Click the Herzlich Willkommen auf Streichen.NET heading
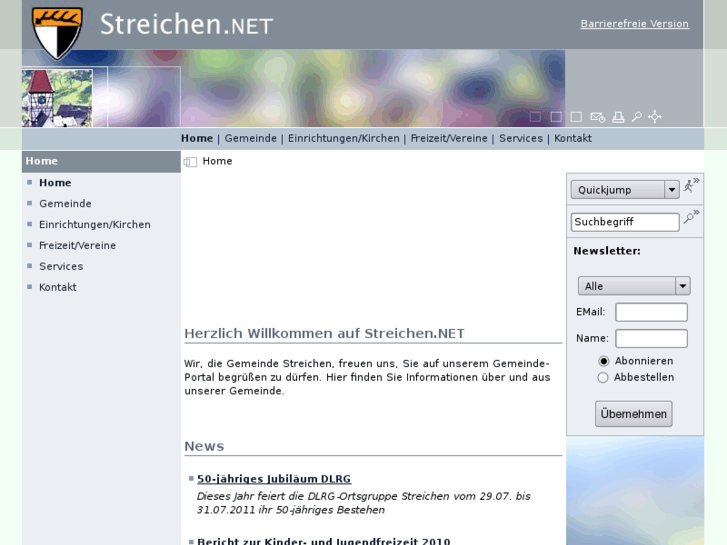Image resolution: width=727 pixels, height=545 pixels. click(324, 333)
